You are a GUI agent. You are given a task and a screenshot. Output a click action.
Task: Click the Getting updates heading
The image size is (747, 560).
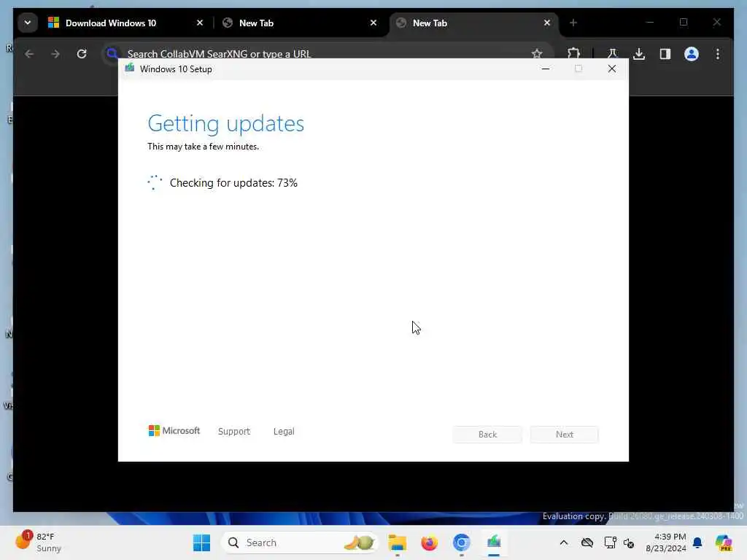tap(226, 123)
